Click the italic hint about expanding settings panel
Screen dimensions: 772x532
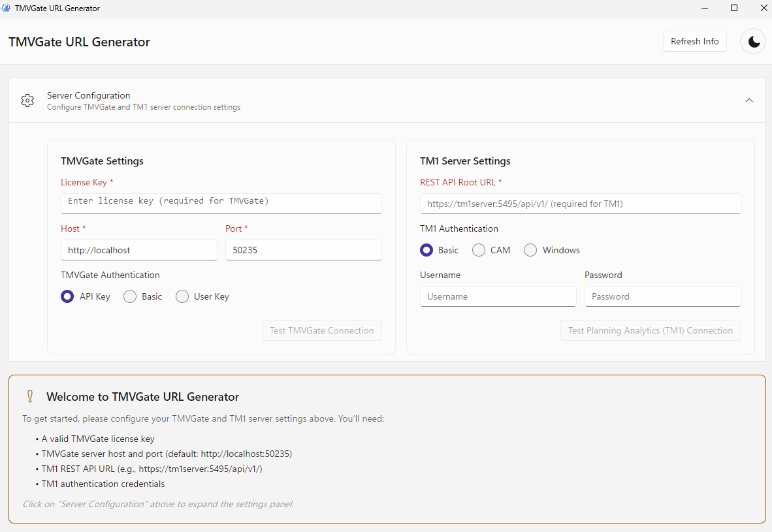point(158,504)
